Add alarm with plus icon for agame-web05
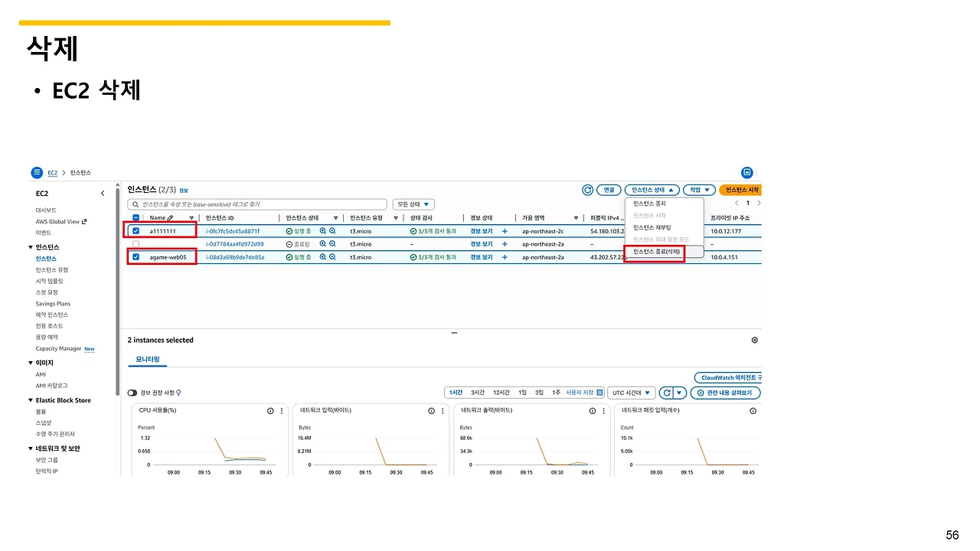Image resolution: width=980 pixels, height=551 pixels. (x=505, y=257)
